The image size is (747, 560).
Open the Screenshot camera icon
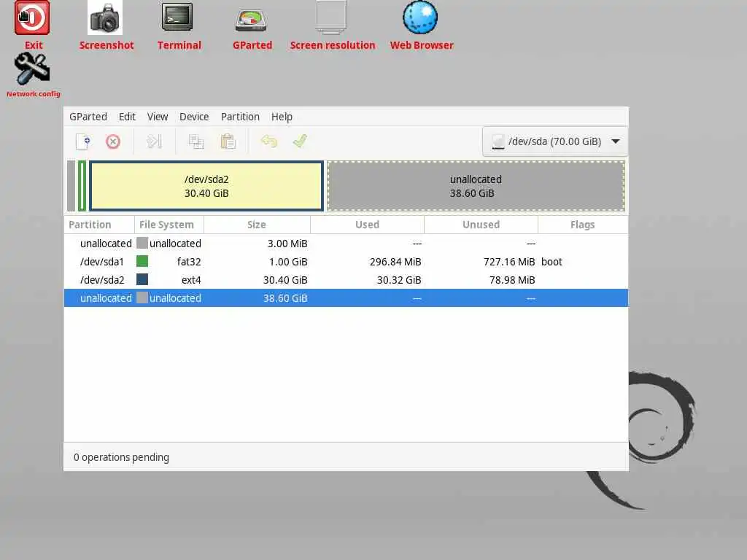(x=105, y=18)
